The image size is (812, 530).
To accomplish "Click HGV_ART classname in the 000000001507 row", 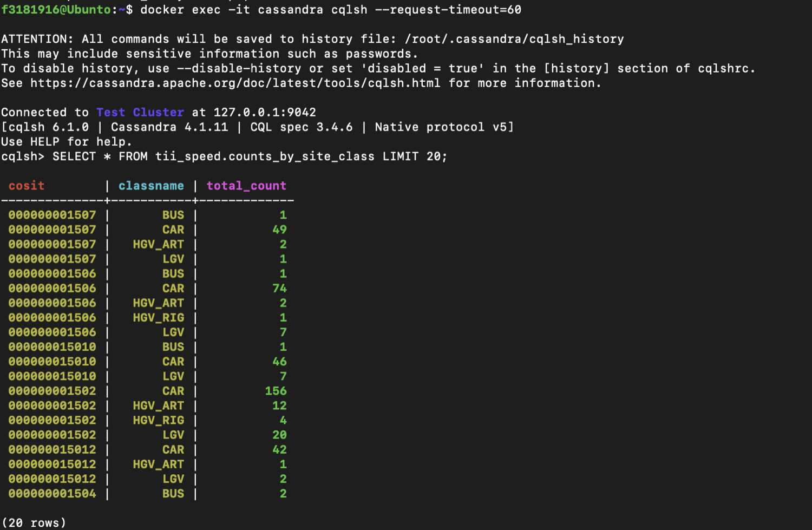I will pyautogui.click(x=159, y=244).
